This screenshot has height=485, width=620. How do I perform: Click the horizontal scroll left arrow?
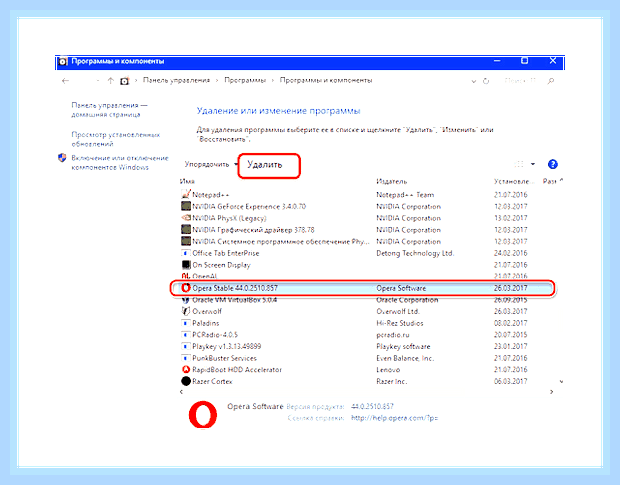181,392
